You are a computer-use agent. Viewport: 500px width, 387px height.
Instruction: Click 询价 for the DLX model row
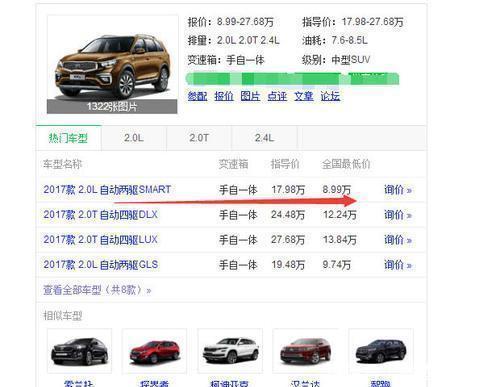click(x=398, y=215)
